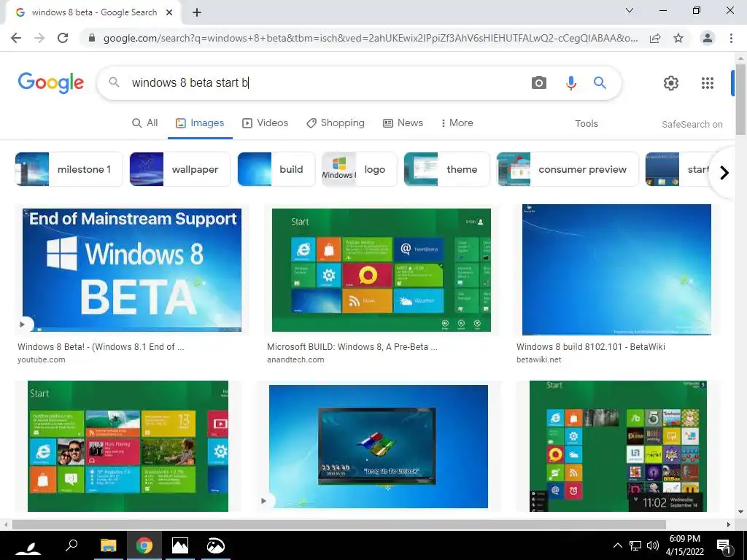Open taskbar search magnifier

click(x=71, y=545)
